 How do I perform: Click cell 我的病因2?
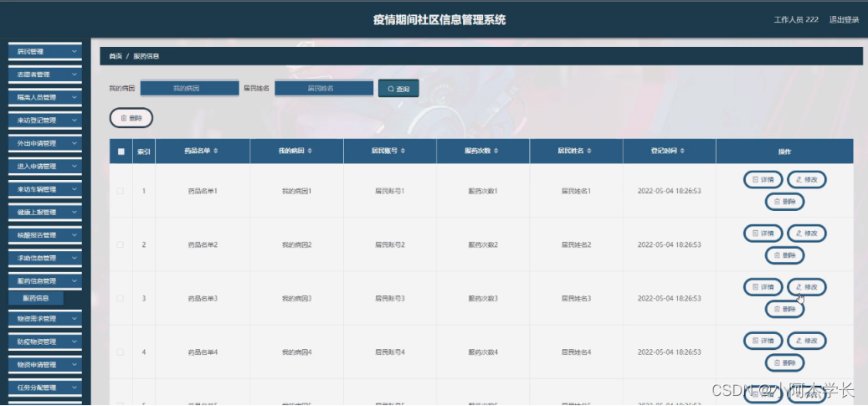point(296,244)
